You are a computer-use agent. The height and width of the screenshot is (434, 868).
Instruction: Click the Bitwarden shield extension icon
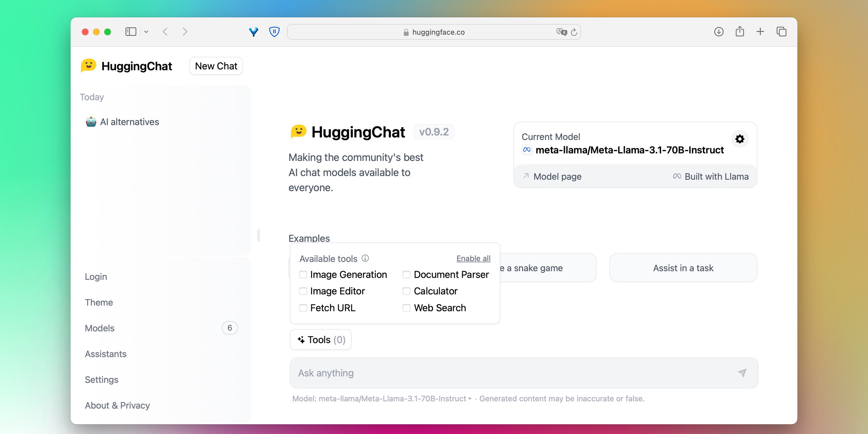point(274,32)
